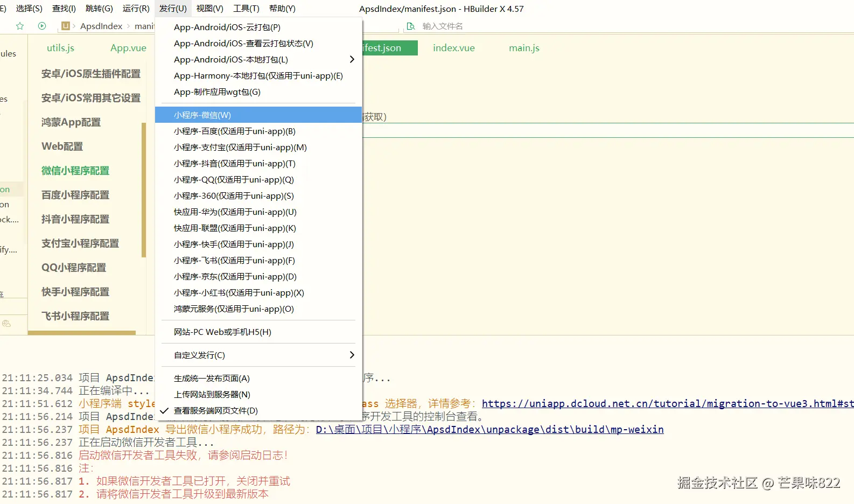This screenshot has width=854, height=504.
Task: Open 快手小程序配置 section
Action: [x=75, y=292]
